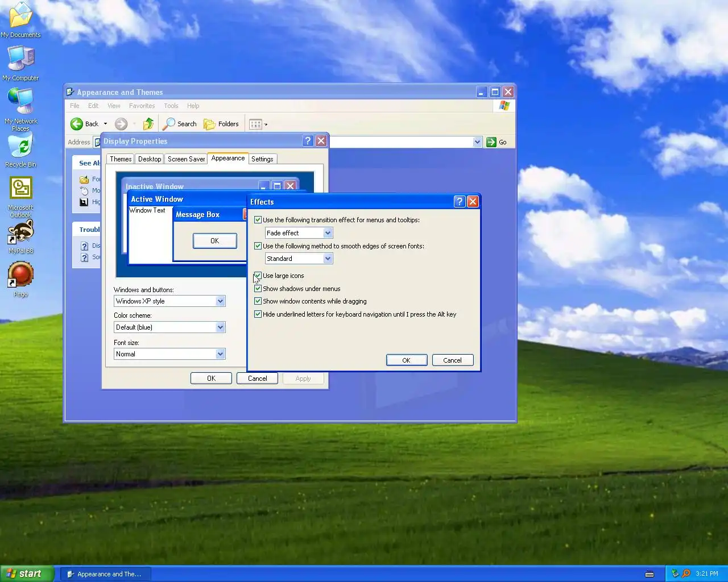Switch to the Desktop tab
This screenshot has height=582, width=728.
pyautogui.click(x=150, y=159)
